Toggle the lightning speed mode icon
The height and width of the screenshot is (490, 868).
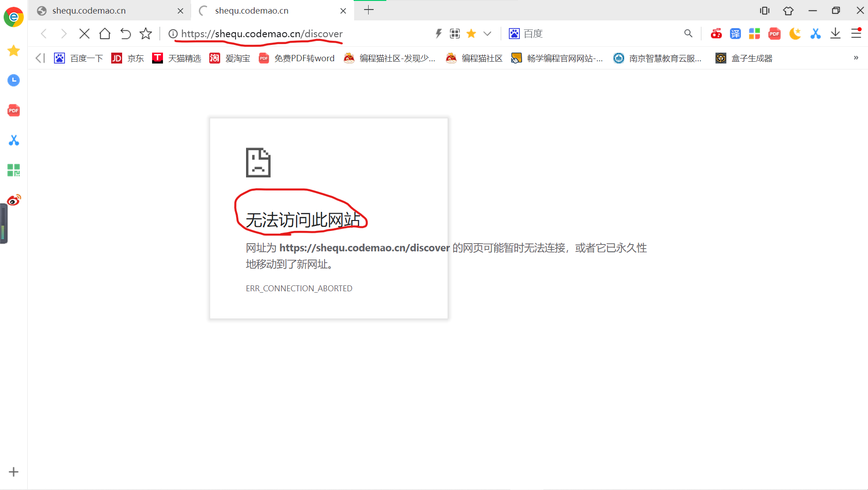439,34
